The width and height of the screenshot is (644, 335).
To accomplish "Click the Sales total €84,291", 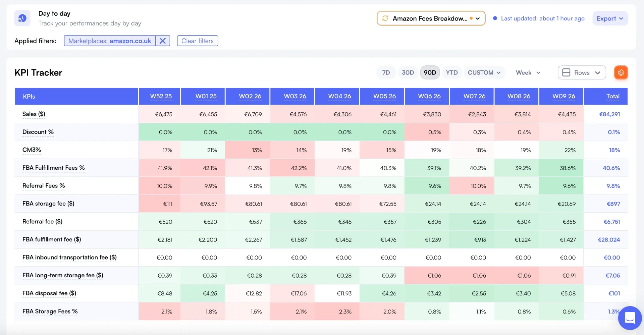I will (x=609, y=114).
